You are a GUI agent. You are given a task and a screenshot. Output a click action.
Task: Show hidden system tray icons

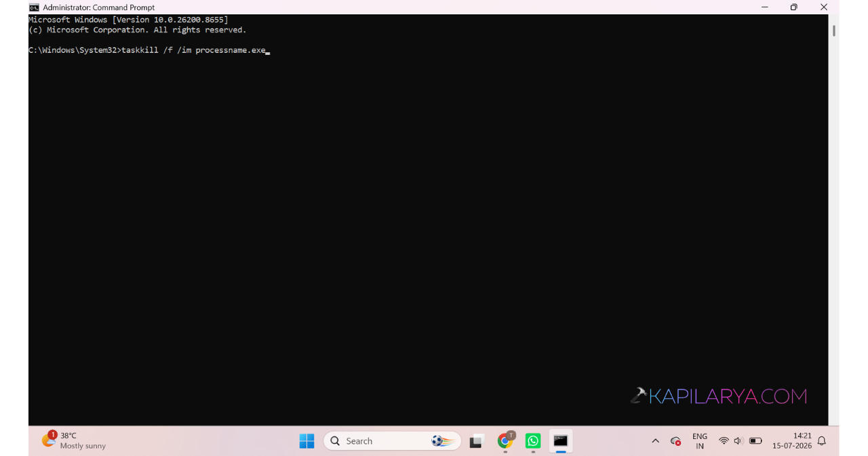655,441
